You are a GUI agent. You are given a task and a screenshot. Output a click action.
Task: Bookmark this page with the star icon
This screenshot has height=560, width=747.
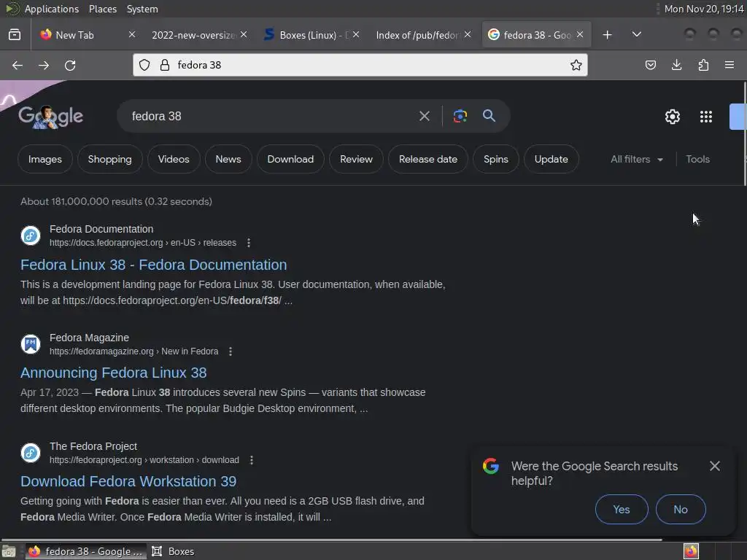point(576,65)
